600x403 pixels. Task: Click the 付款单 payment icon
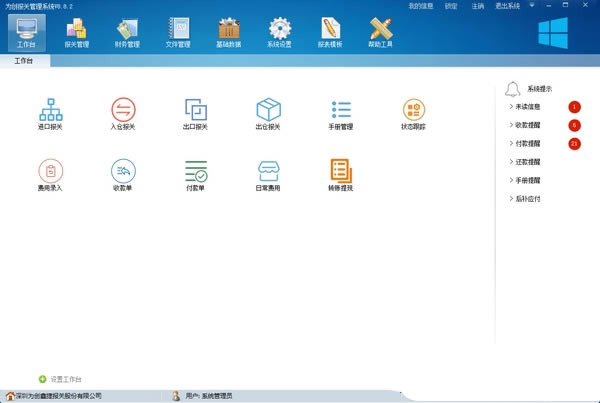tap(195, 170)
